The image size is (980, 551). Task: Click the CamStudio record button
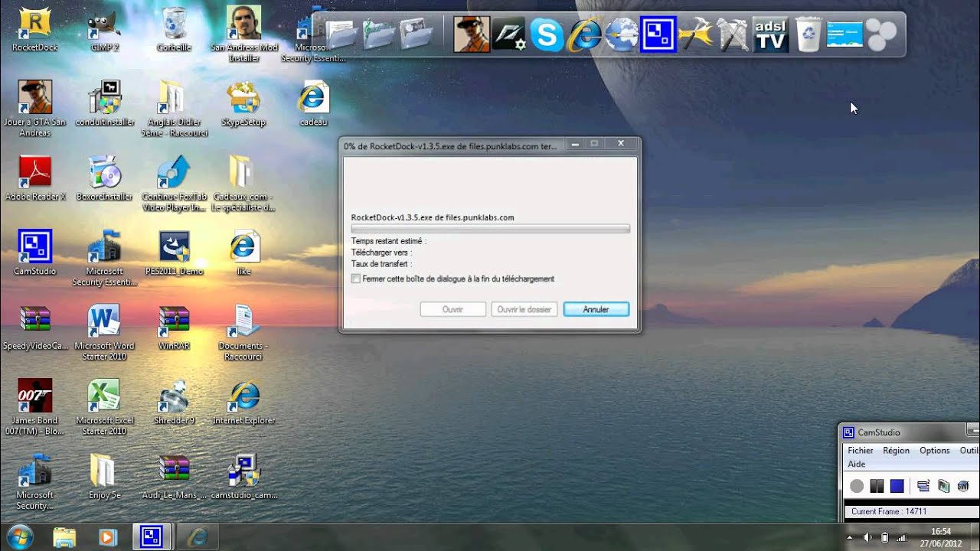(x=857, y=486)
